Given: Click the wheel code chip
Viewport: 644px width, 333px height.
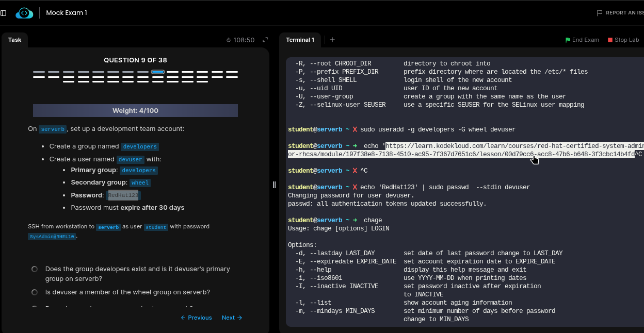Looking at the screenshot, I should [x=140, y=183].
